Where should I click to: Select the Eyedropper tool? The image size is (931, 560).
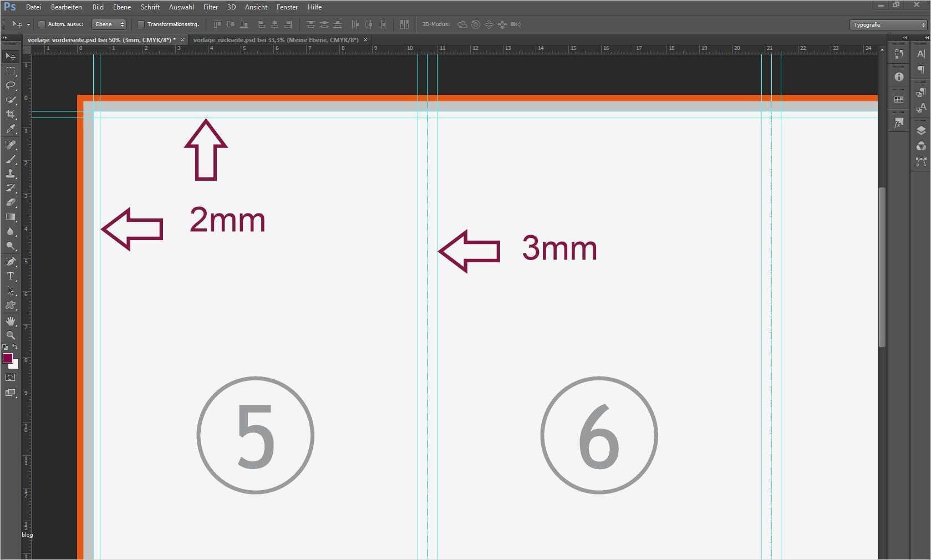coord(11,129)
